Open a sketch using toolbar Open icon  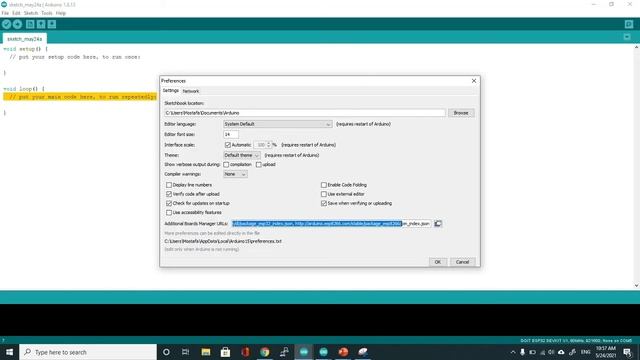pos(41,24)
